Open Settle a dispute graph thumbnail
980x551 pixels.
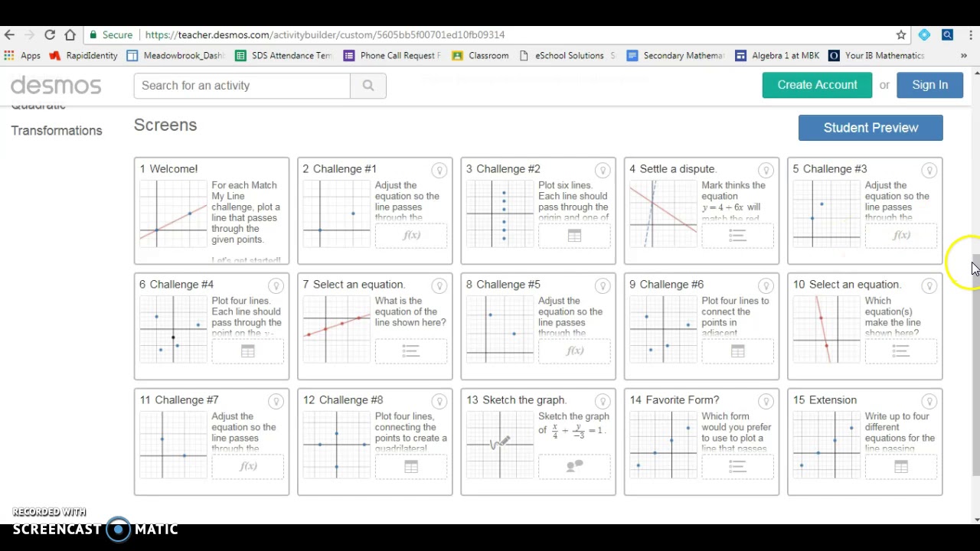coord(663,214)
